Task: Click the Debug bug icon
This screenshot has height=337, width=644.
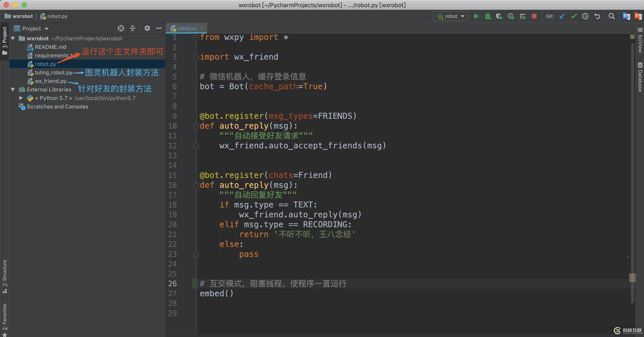Action: pyautogui.click(x=487, y=16)
